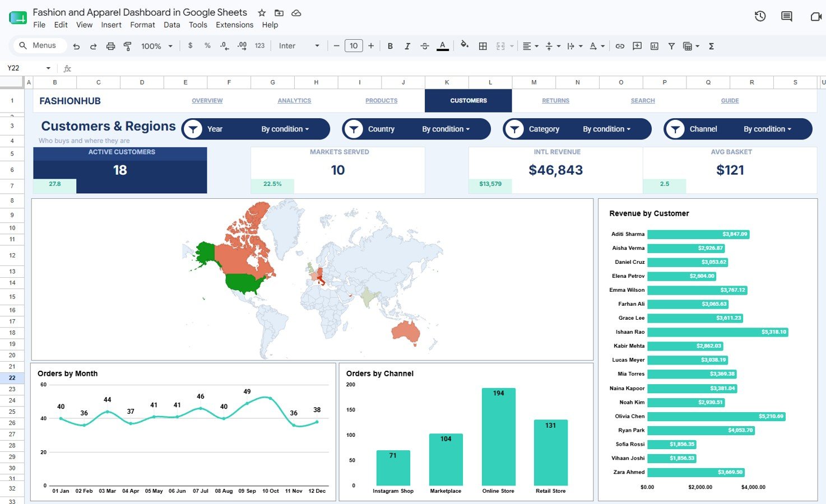Viewport: 826px width, 504px height.
Task: Click the redo arrow in the toolbar
Action: (94, 46)
